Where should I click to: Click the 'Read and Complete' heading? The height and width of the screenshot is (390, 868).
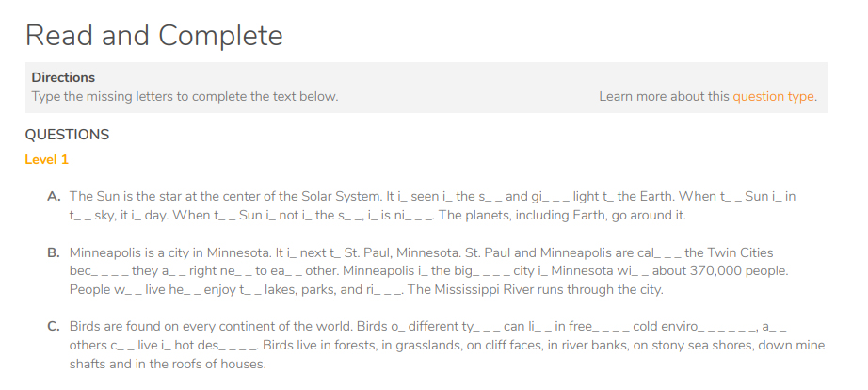coord(153,36)
